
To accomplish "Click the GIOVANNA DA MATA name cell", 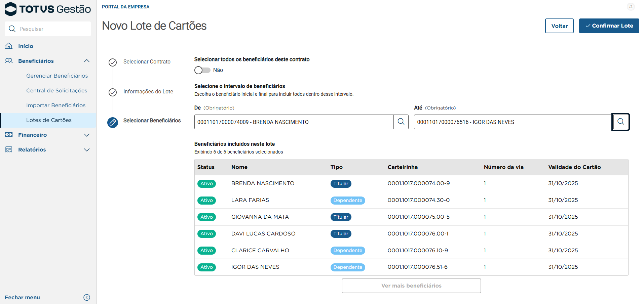I will coord(260,217).
